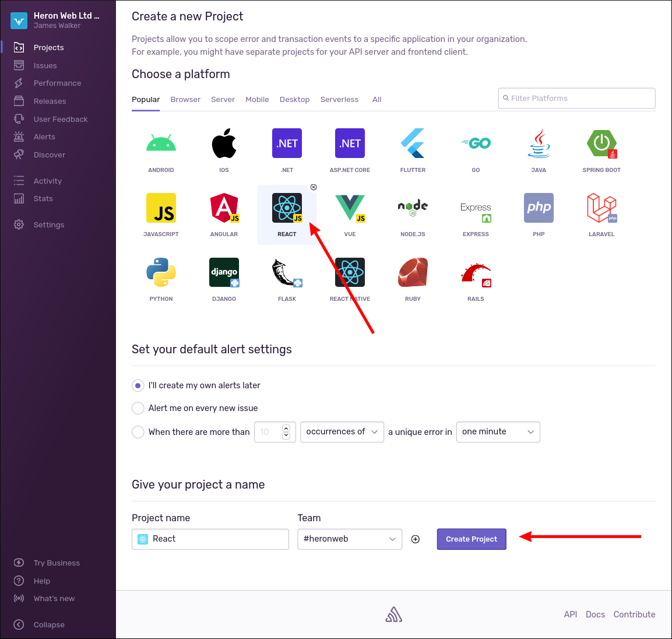Go to Alerts in the sidebar
672x639 pixels.
tap(44, 137)
